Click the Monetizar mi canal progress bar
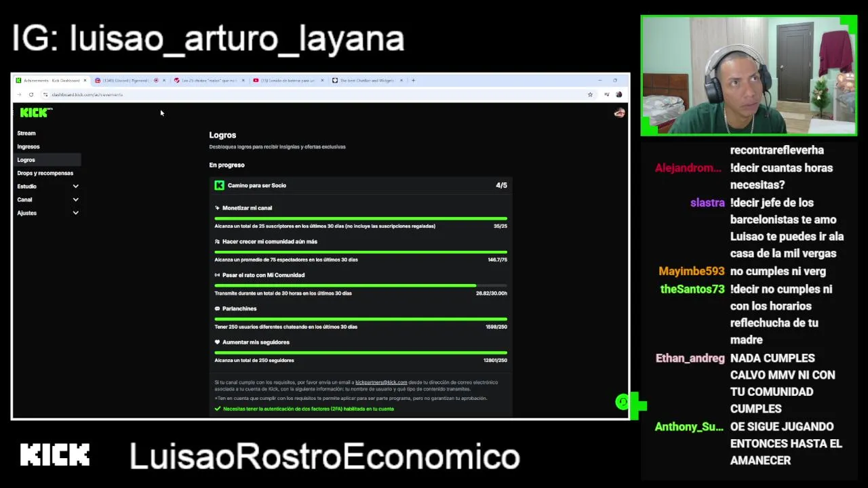 (361, 218)
